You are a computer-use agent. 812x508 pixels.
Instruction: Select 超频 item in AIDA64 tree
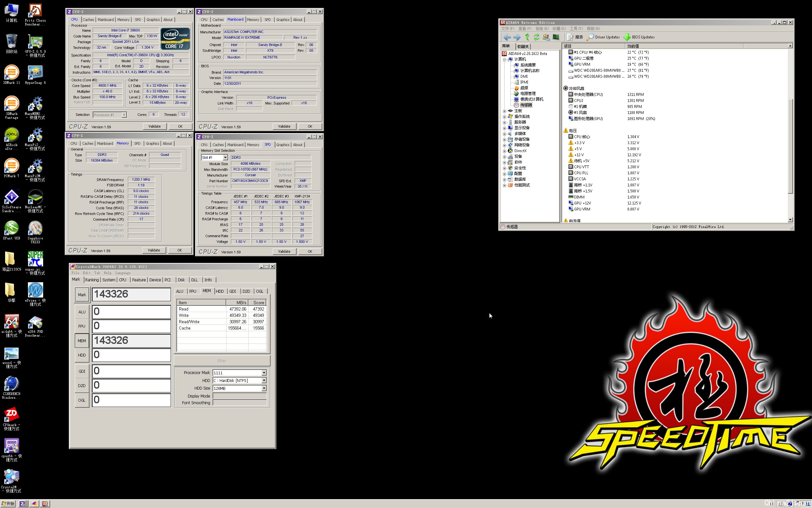point(524,88)
